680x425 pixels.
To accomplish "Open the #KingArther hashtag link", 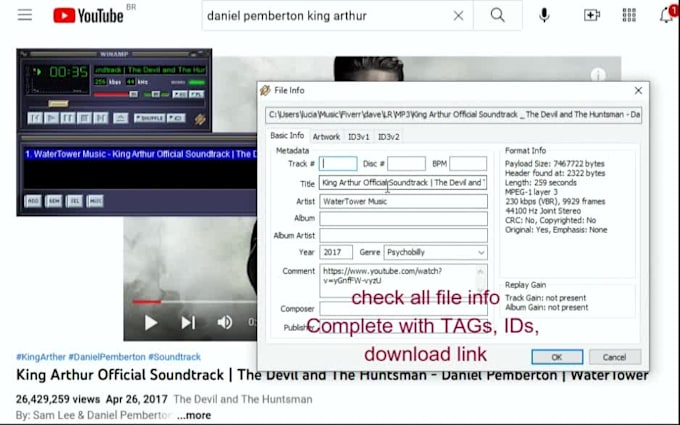I will 41,357.
